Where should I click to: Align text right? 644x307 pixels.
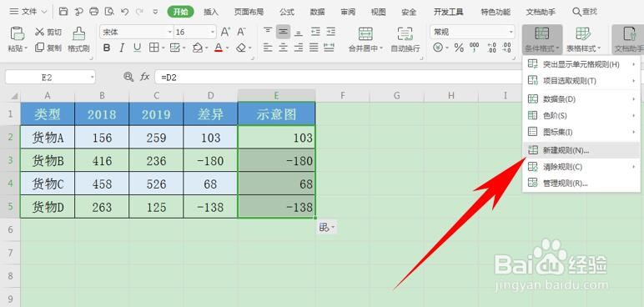pos(299,48)
